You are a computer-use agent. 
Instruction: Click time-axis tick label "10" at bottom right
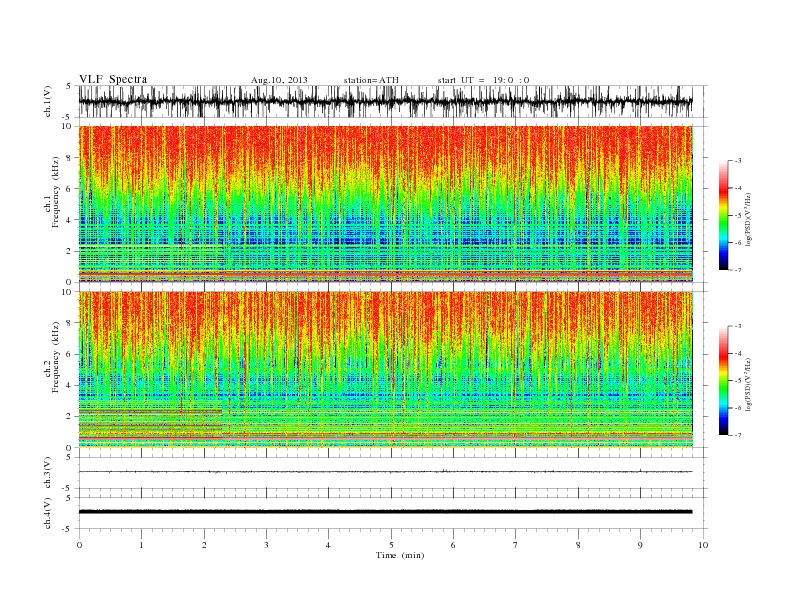click(x=703, y=545)
